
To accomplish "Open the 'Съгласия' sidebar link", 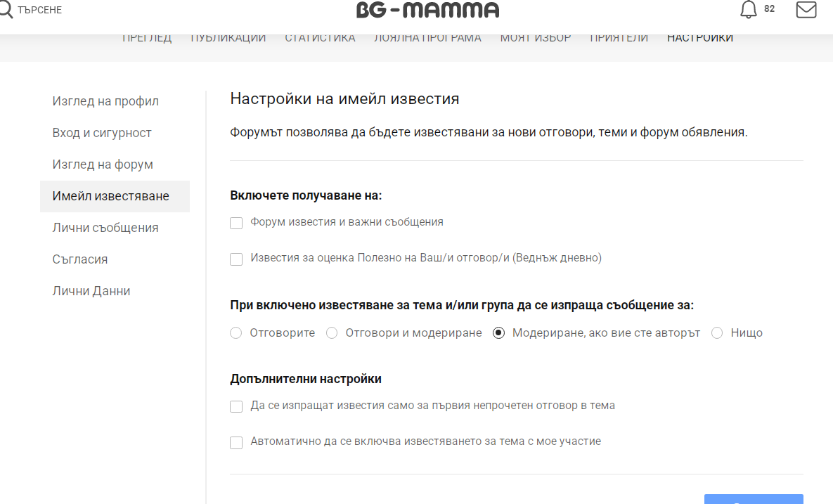I will click(x=80, y=259).
